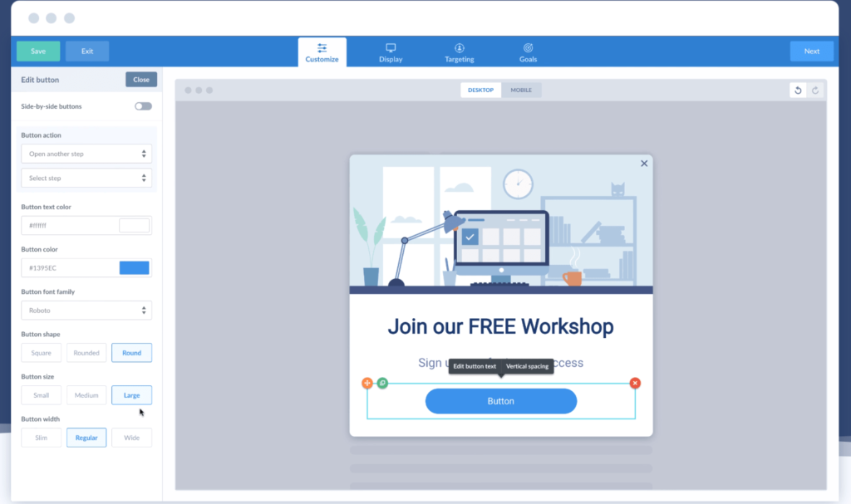The width and height of the screenshot is (851, 504).
Task: Click the green duplicate element icon
Action: click(382, 383)
